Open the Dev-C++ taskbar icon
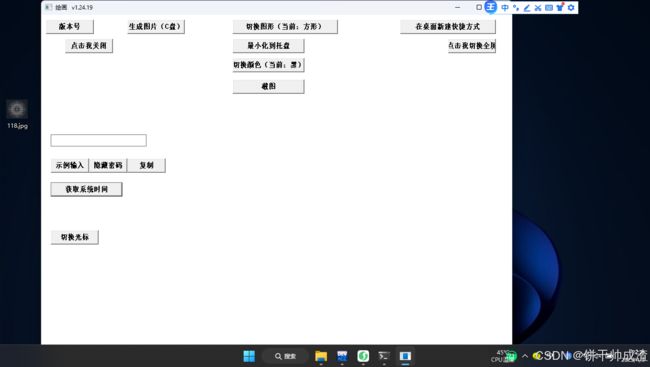Screen dimensions: 650x367 [342, 356]
